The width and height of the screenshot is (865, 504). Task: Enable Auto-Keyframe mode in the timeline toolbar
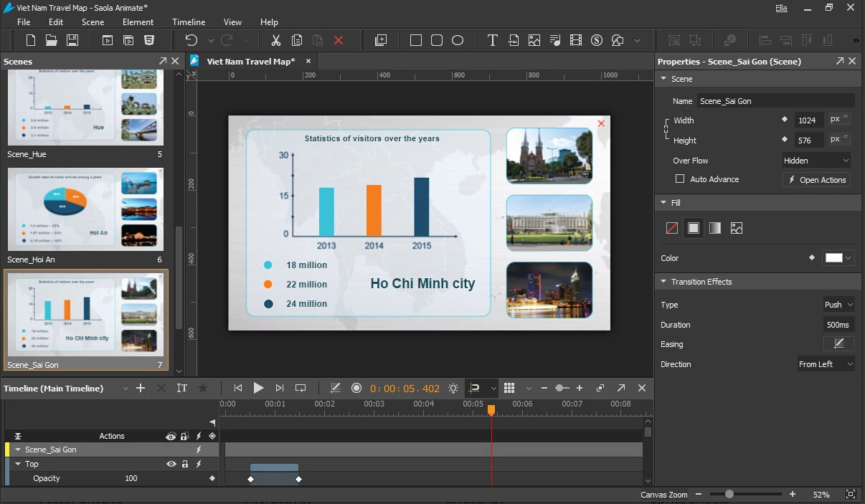[356, 388]
